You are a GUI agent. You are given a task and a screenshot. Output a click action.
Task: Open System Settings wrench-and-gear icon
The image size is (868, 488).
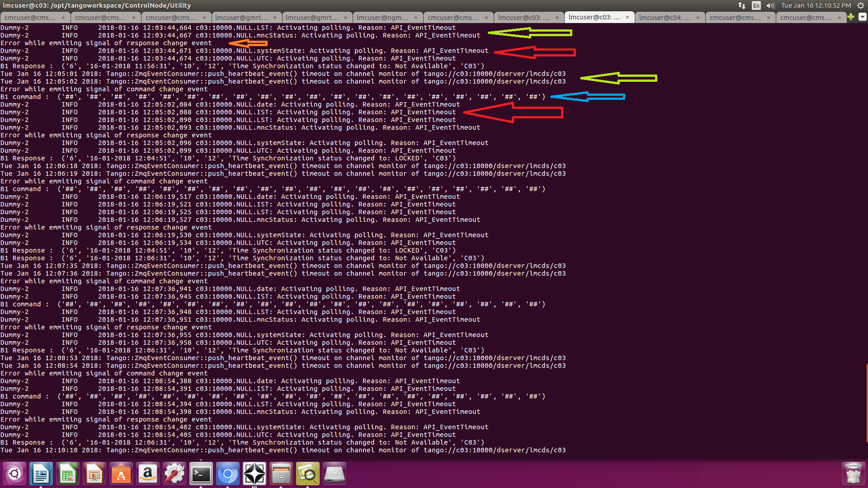175,474
